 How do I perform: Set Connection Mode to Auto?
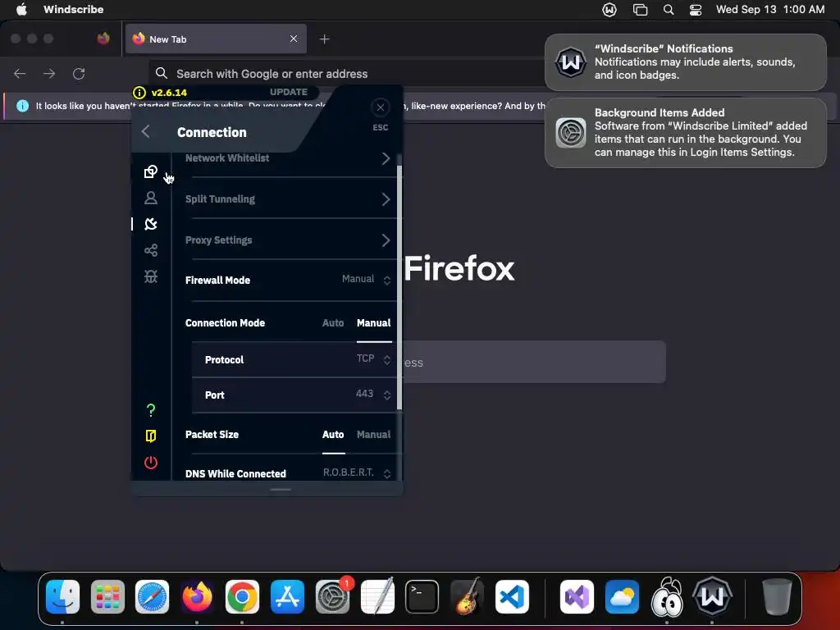point(333,323)
